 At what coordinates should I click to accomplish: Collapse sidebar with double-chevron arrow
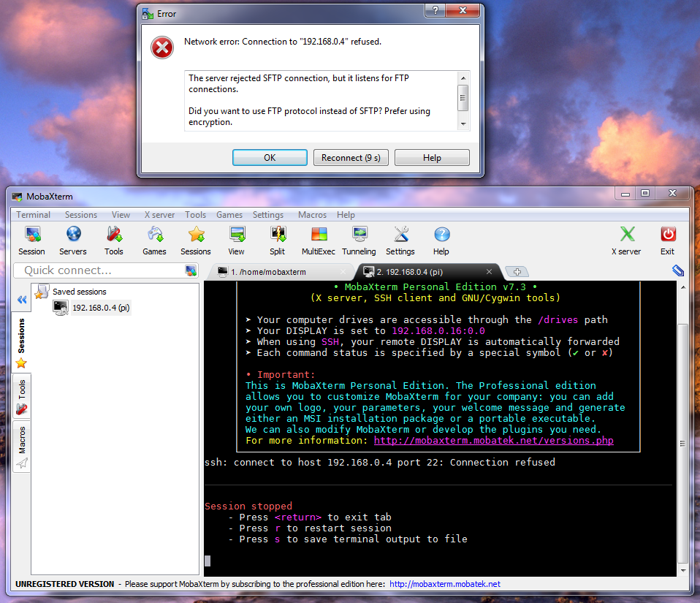[x=22, y=300]
